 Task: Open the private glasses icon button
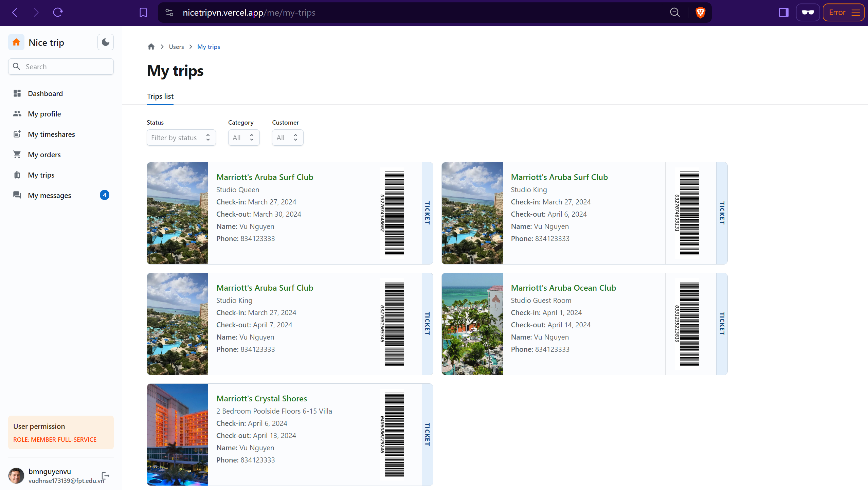point(808,13)
